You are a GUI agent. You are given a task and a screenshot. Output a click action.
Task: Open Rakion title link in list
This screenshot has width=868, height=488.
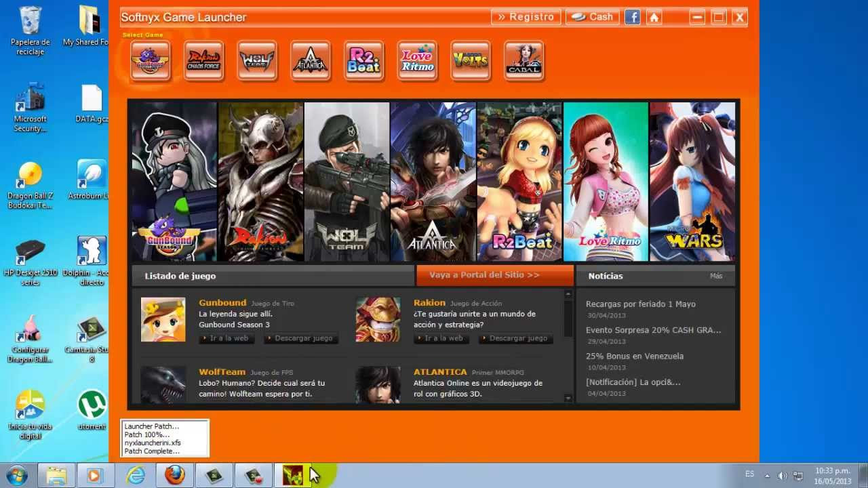429,302
